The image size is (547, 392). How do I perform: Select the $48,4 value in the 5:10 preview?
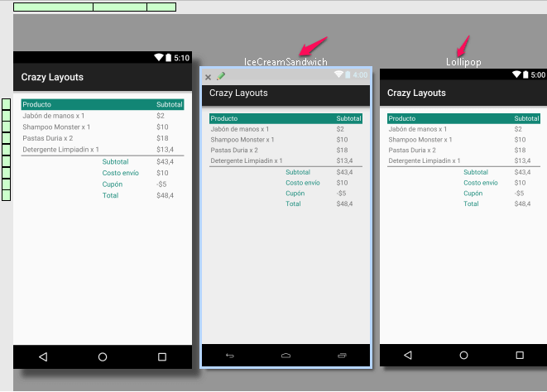point(165,195)
